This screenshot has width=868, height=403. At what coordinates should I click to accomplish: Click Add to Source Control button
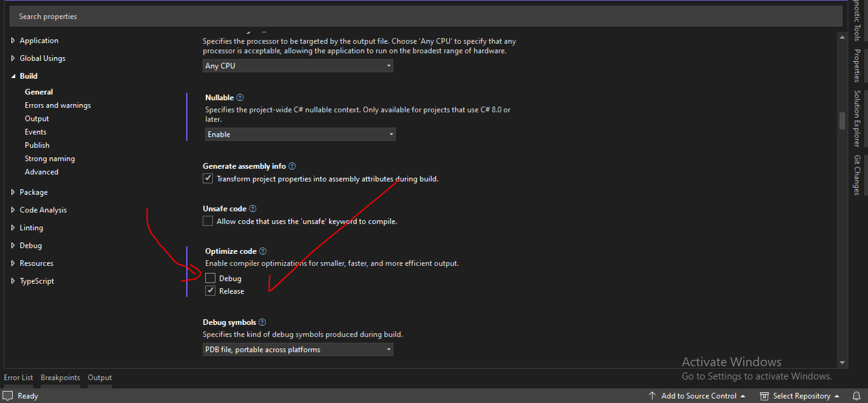[696, 395]
